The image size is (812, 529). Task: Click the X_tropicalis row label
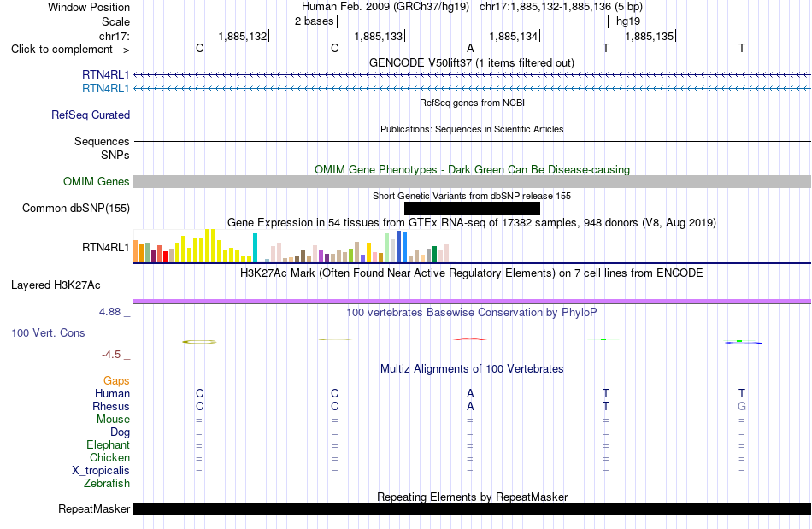point(101,471)
